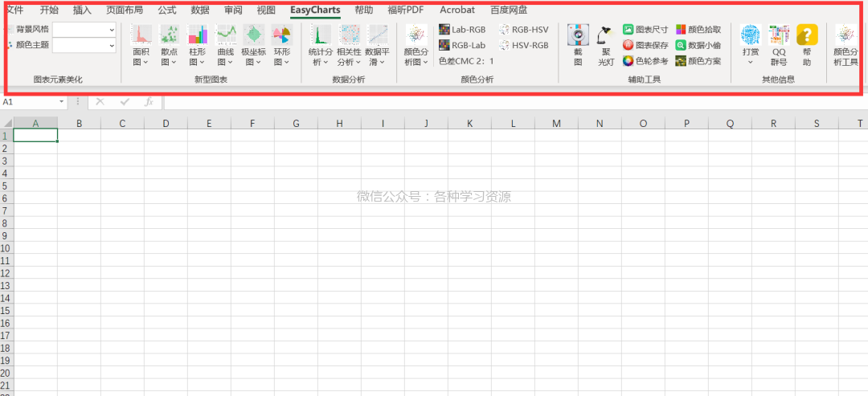
Task: Switch to the 文件 tab
Action: (x=15, y=10)
